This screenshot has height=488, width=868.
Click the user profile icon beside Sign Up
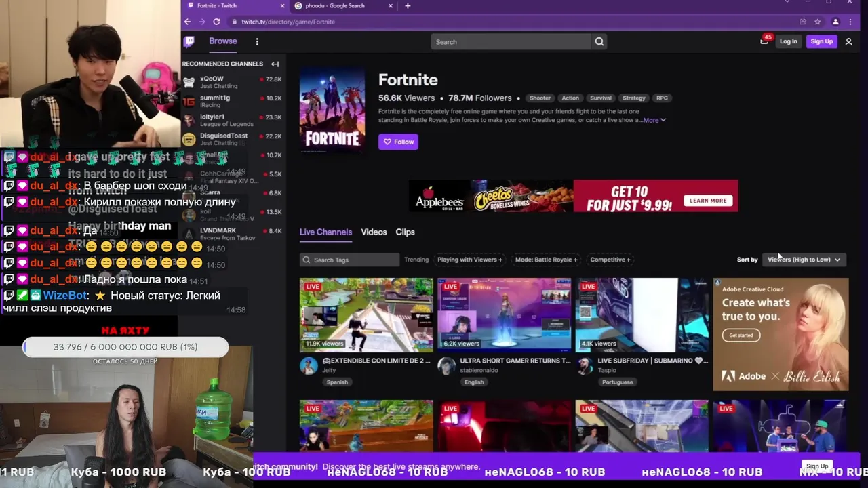click(x=848, y=41)
